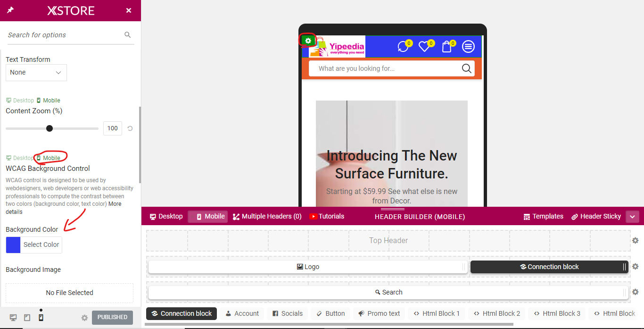Switch preview to tablet device icon
This screenshot has width=644, height=329.
click(x=27, y=318)
